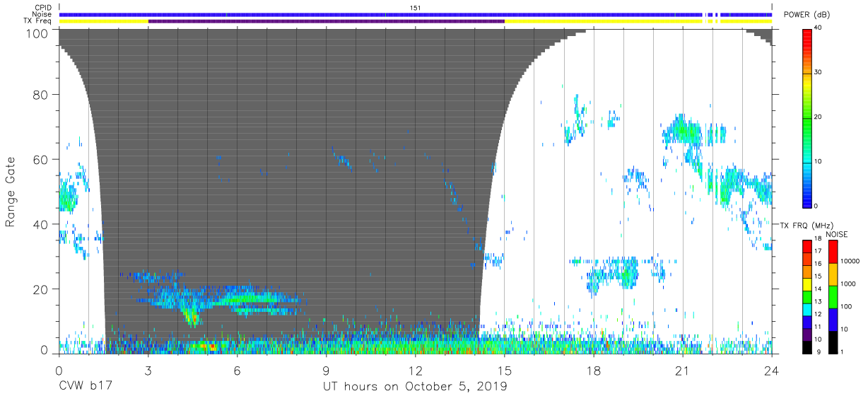Click x-axis tick label '15'
This screenshot has height=401, width=868.
tap(504, 370)
